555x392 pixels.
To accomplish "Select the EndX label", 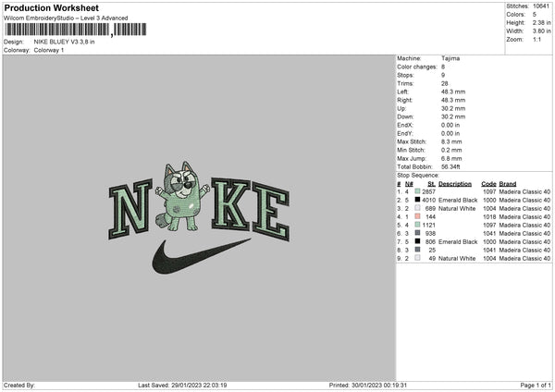I will tap(405, 125).
